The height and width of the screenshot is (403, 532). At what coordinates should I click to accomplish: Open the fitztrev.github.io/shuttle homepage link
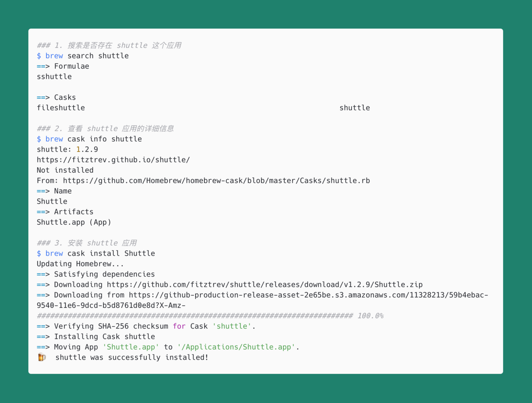[113, 160]
